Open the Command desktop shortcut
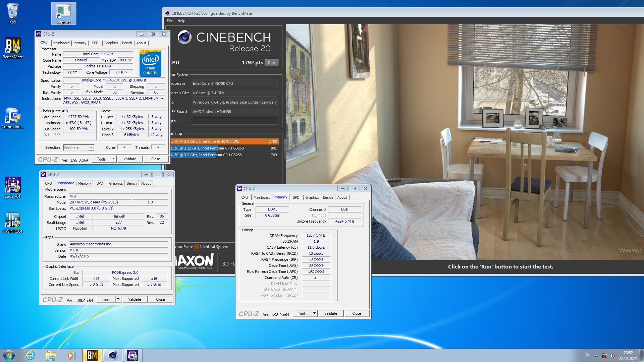The width and height of the screenshot is (644, 362). pos(12,118)
